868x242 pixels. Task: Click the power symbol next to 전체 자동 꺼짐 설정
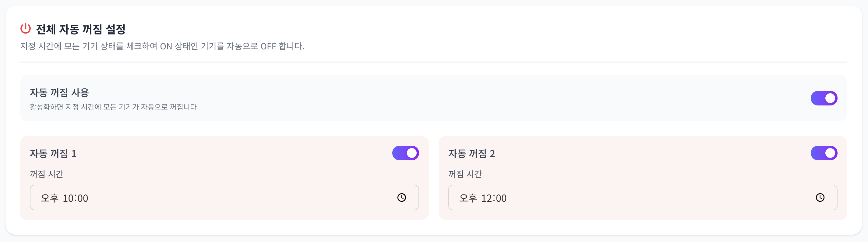click(25, 29)
